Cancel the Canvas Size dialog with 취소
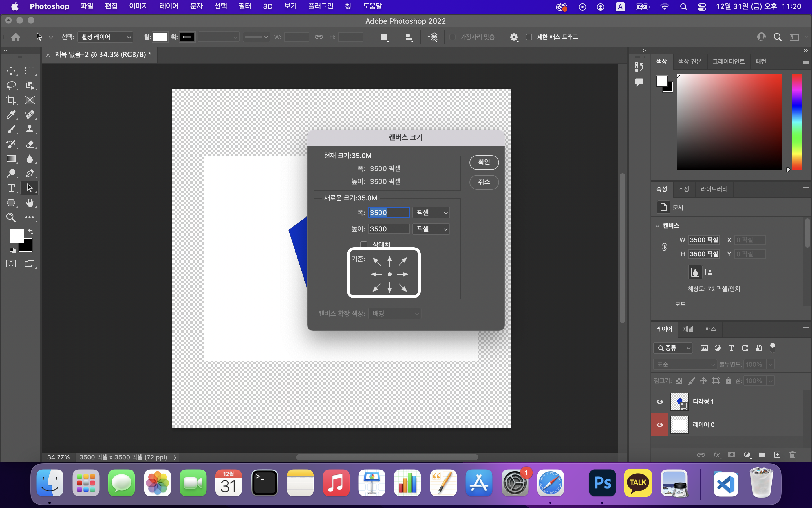The image size is (812, 508). tap(484, 182)
